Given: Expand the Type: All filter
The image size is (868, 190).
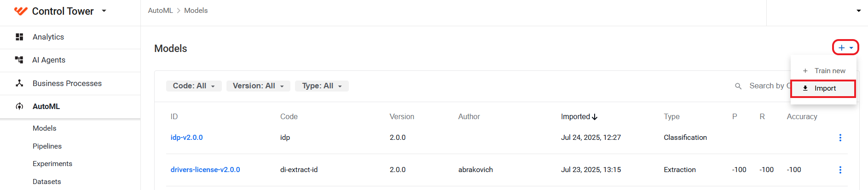Looking at the screenshot, I should tap(322, 86).
